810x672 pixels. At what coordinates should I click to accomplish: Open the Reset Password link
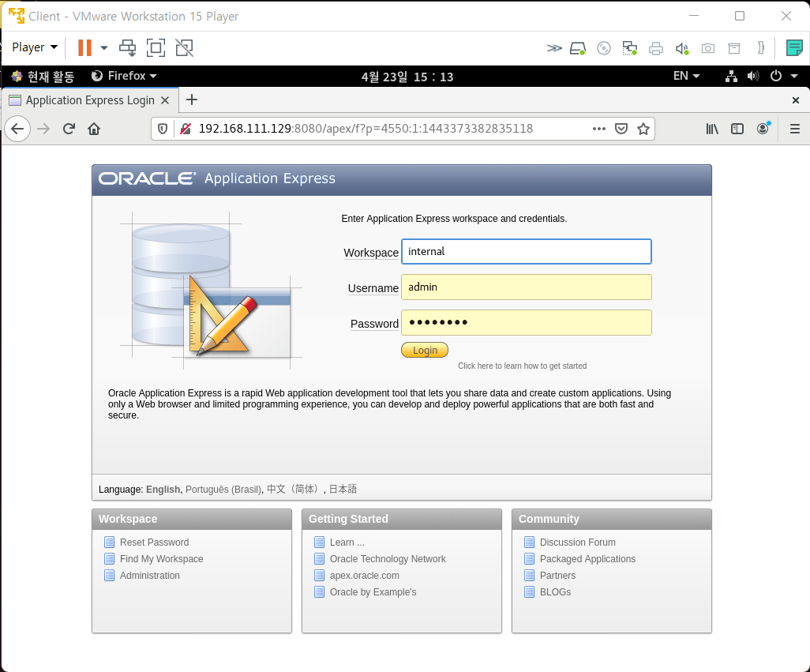(154, 542)
